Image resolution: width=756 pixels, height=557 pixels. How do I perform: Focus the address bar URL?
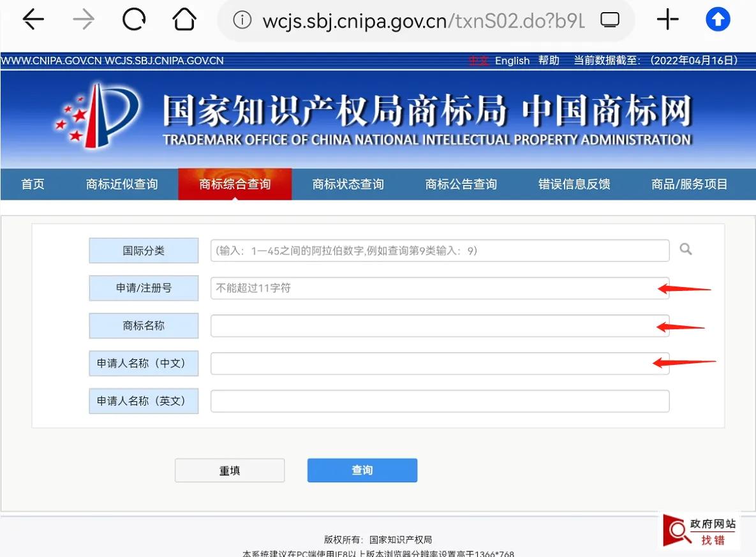click(x=424, y=21)
